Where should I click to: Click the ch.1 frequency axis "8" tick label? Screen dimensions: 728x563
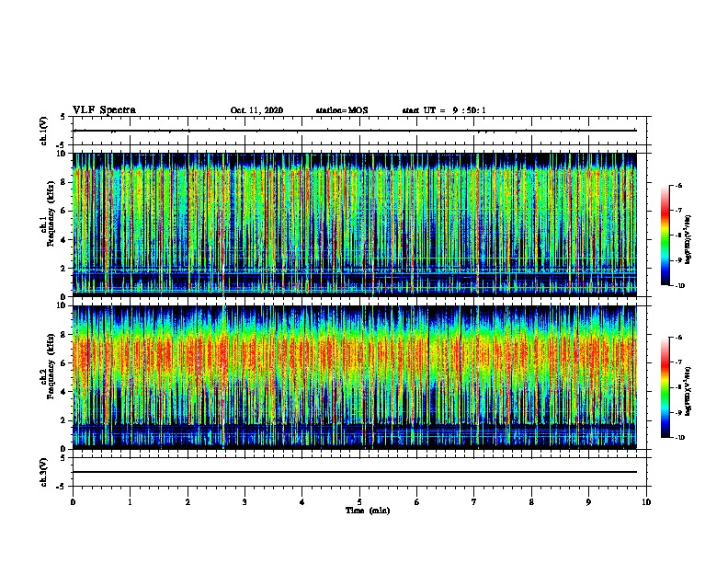point(64,182)
